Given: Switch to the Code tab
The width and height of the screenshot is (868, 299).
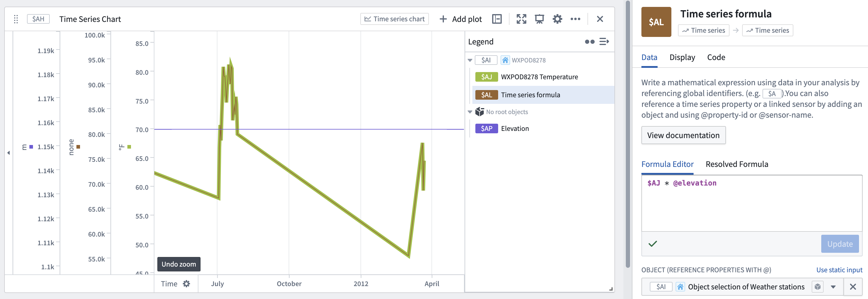Looking at the screenshot, I should [716, 57].
